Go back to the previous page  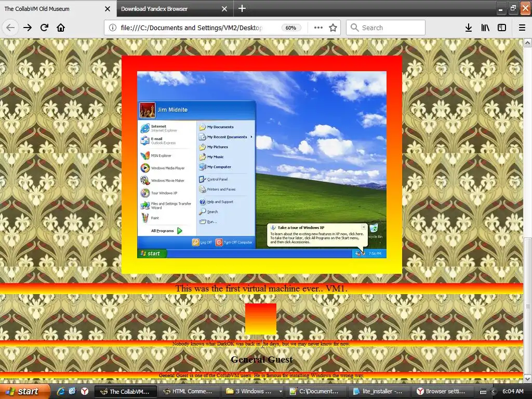coord(10,28)
